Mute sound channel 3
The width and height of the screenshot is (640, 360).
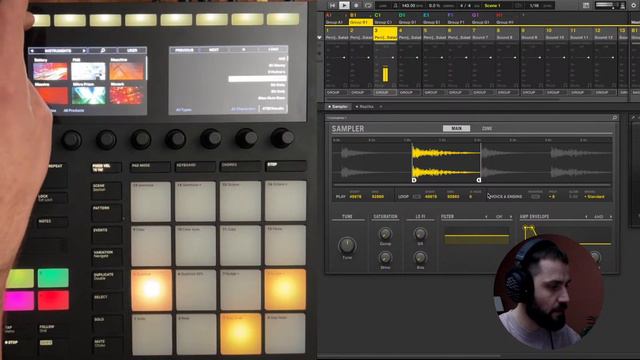pos(380,86)
